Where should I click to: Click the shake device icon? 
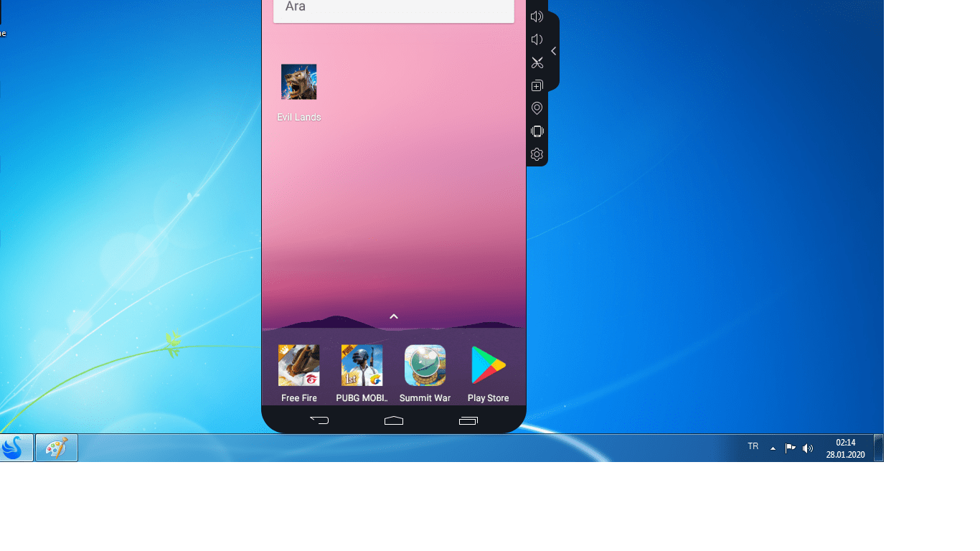coord(537,131)
